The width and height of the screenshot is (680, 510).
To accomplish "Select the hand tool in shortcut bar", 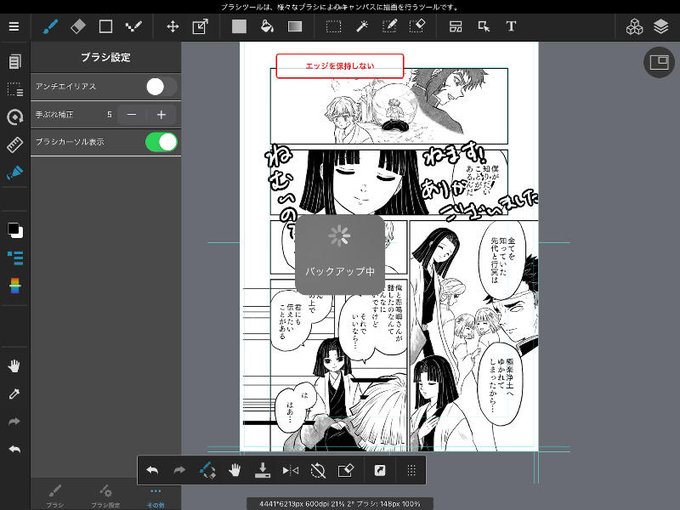I will [x=235, y=470].
